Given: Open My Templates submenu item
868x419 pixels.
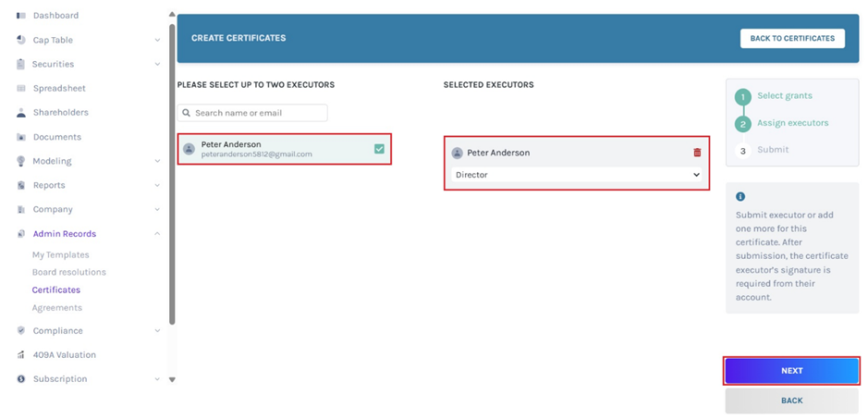Looking at the screenshot, I should (x=61, y=254).
